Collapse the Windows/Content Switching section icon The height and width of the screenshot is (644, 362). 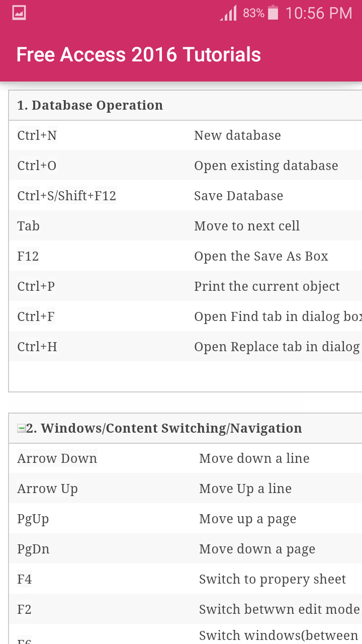point(21,428)
